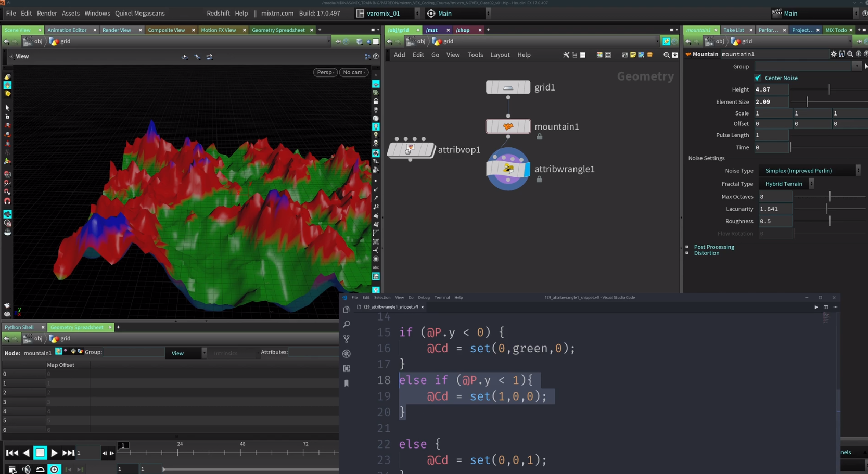The width and height of the screenshot is (868, 474).
Task: Click the Persp viewport button
Action: point(325,72)
